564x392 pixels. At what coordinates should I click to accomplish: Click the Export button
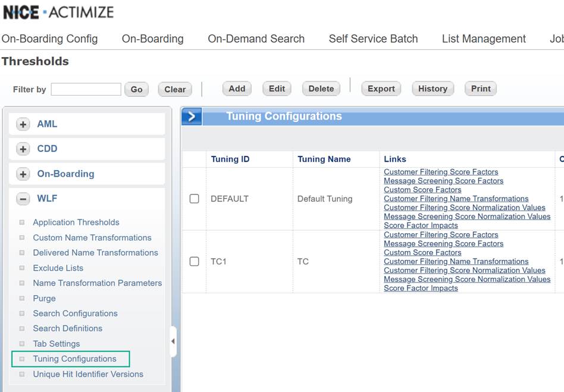381,89
